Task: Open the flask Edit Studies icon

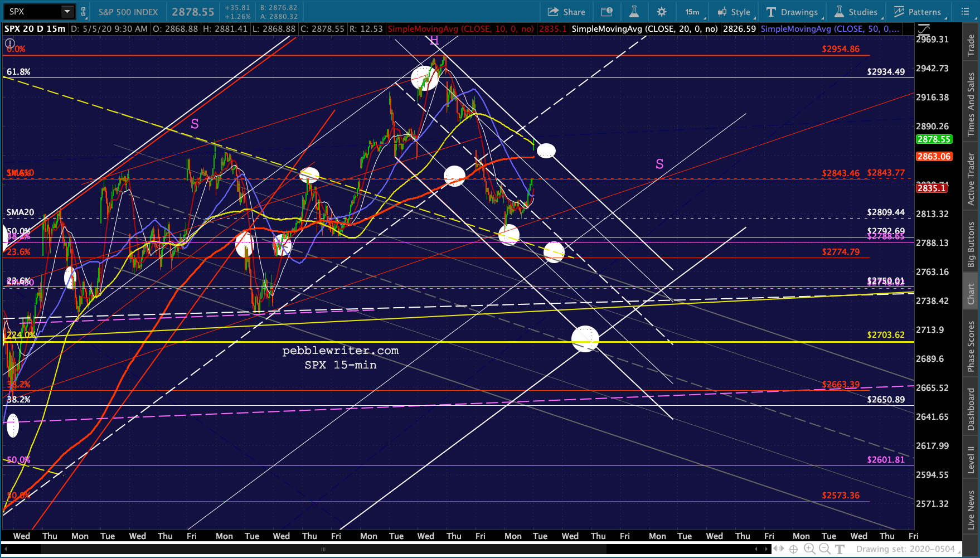Action: 634,12
